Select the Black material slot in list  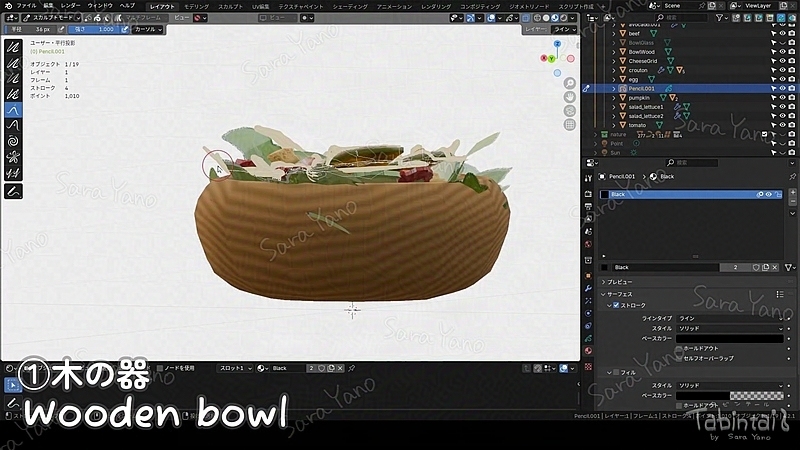click(691, 194)
